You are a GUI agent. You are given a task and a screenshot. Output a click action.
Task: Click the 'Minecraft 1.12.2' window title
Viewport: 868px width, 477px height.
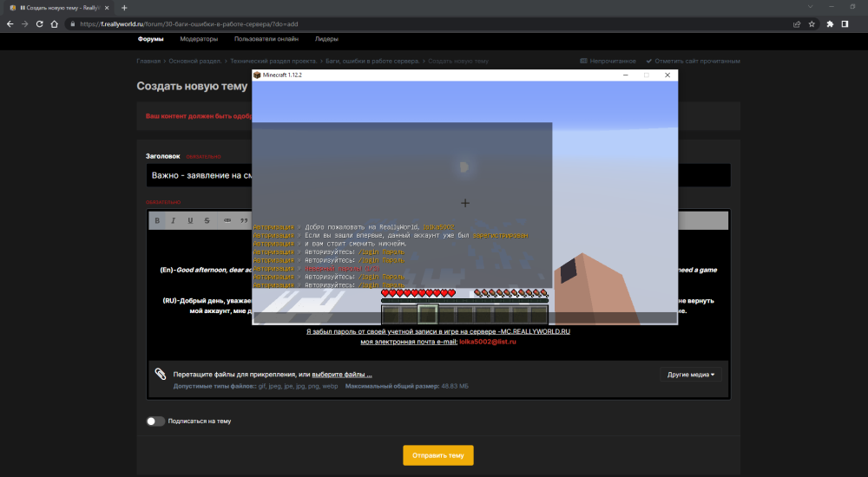(x=282, y=75)
